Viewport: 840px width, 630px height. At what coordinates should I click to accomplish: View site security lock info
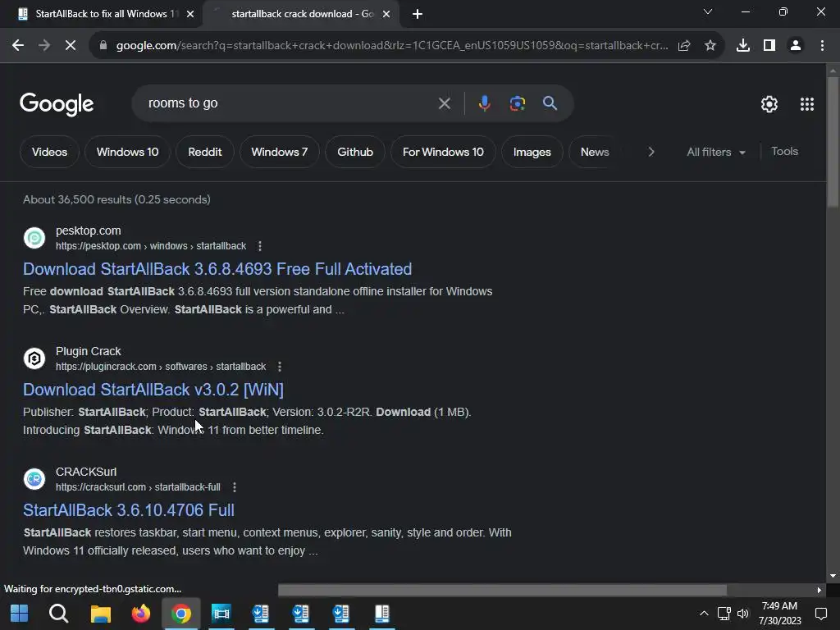click(x=103, y=46)
